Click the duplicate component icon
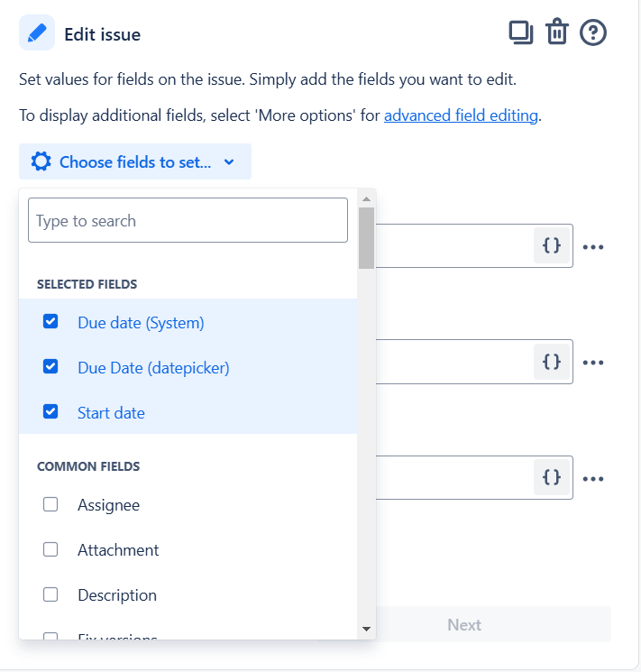Image resolution: width=641 pixels, height=672 pixels. (x=520, y=32)
